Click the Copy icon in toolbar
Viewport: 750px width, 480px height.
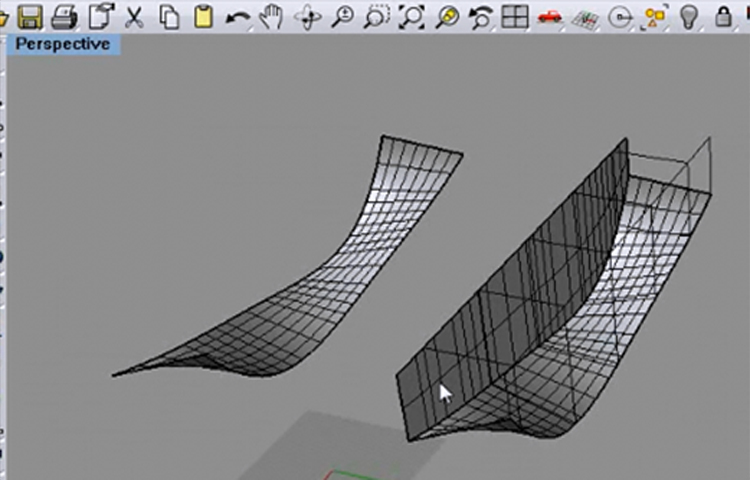170,16
